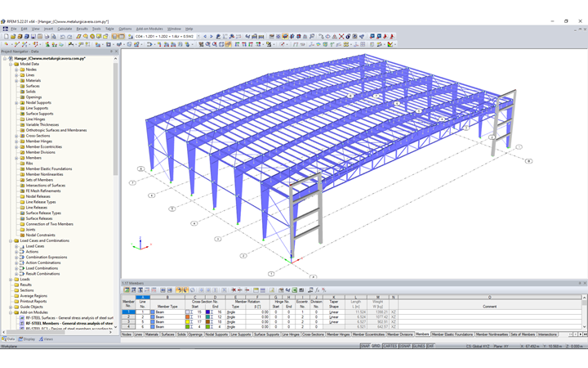Click the RFEM application icon beside the File menu
This screenshot has width=588, height=368.
[x=5, y=29]
